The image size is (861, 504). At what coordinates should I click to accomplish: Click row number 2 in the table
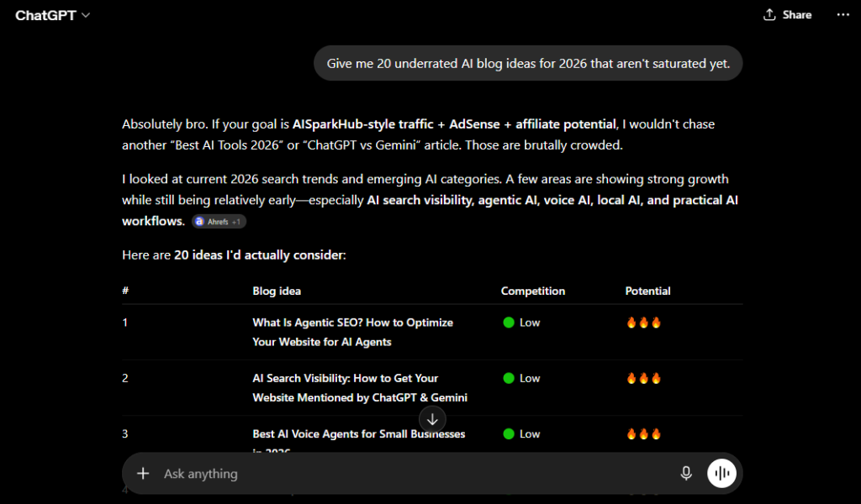coord(124,378)
